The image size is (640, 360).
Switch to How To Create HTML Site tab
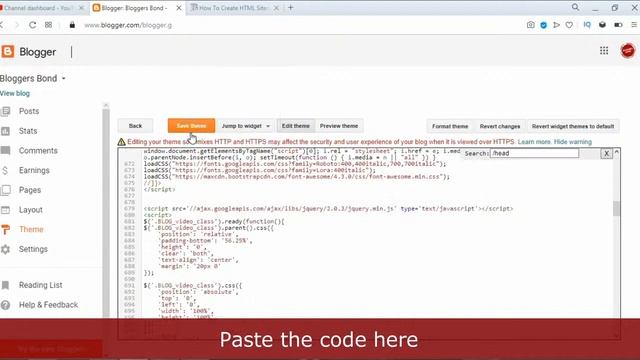(233, 8)
